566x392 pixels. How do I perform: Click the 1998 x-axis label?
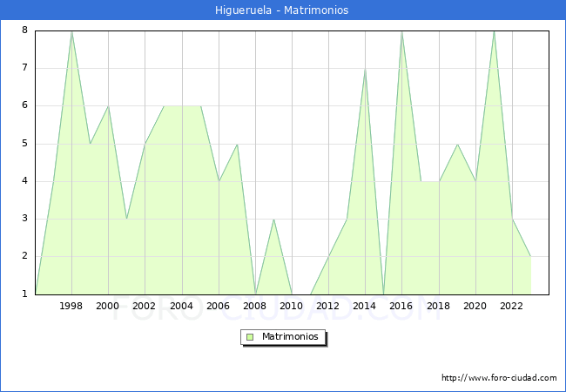tap(71, 306)
